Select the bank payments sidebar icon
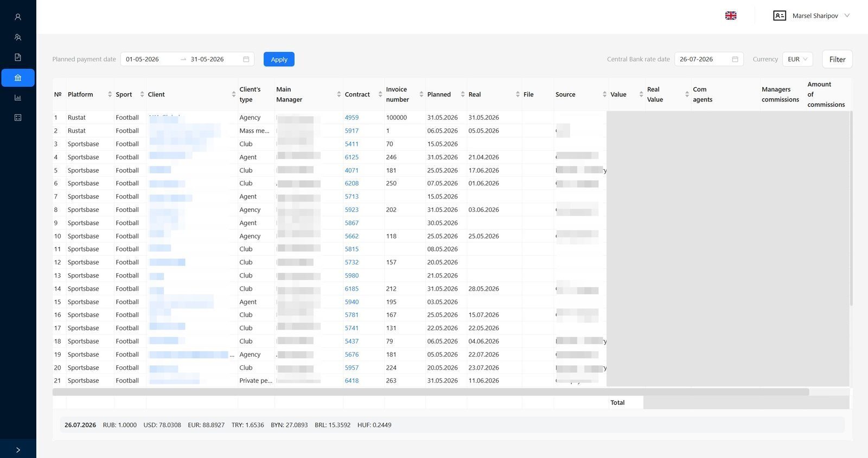The image size is (868, 458). click(x=18, y=78)
